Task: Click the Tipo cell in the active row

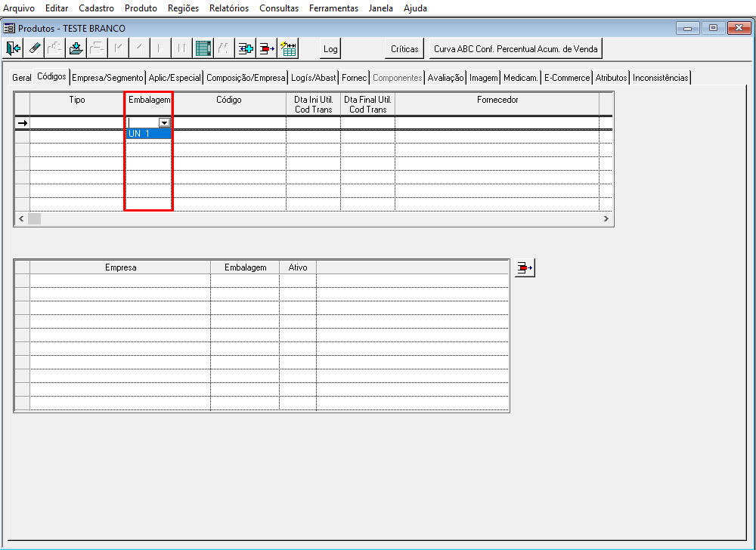Action: 77,123
